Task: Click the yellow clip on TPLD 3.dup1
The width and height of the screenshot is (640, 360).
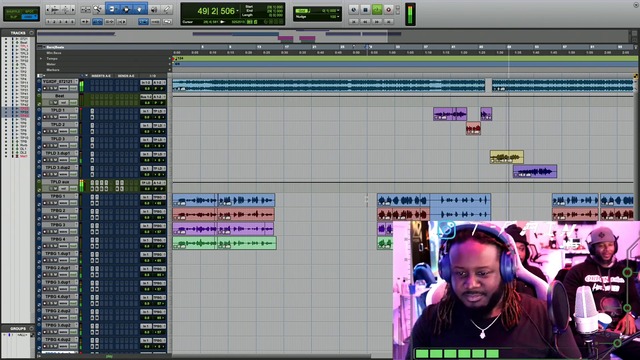Action: point(507,157)
